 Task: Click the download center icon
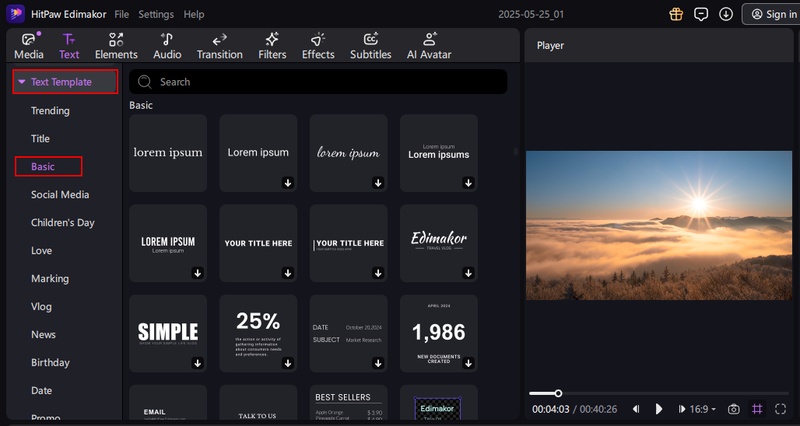pos(726,14)
